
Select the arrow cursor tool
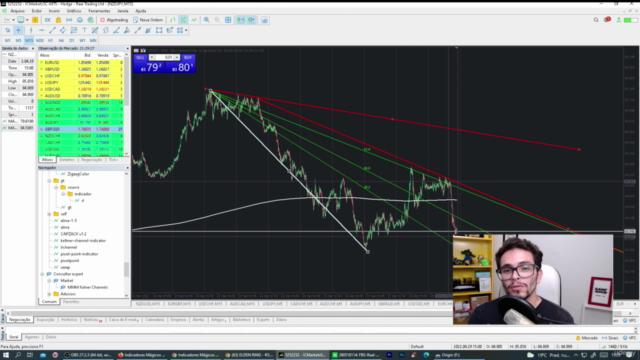coord(8,30)
